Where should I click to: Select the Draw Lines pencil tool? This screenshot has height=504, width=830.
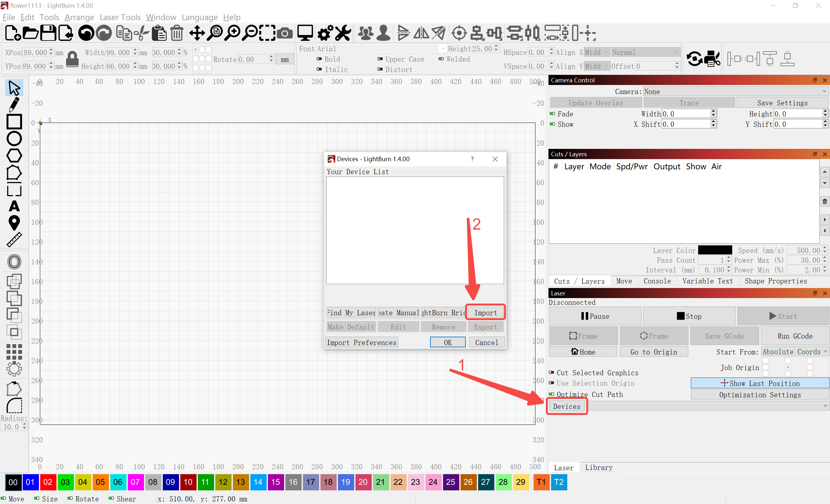[14, 105]
